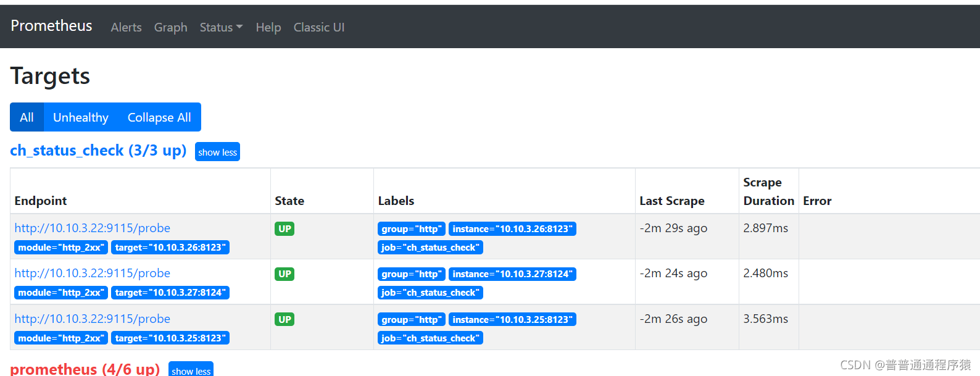Click instance="10.10.3.26:8123" label
The image size is (980, 376).
[x=512, y=229]
